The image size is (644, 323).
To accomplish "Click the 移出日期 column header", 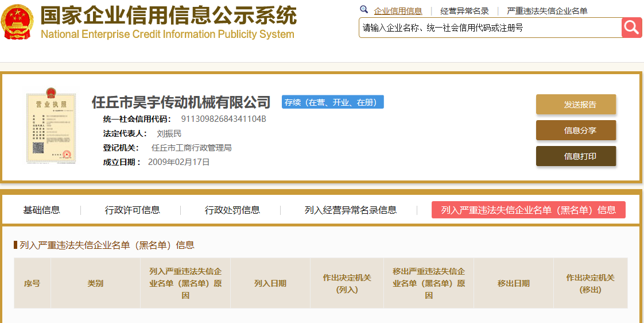I will click(513, 283).
